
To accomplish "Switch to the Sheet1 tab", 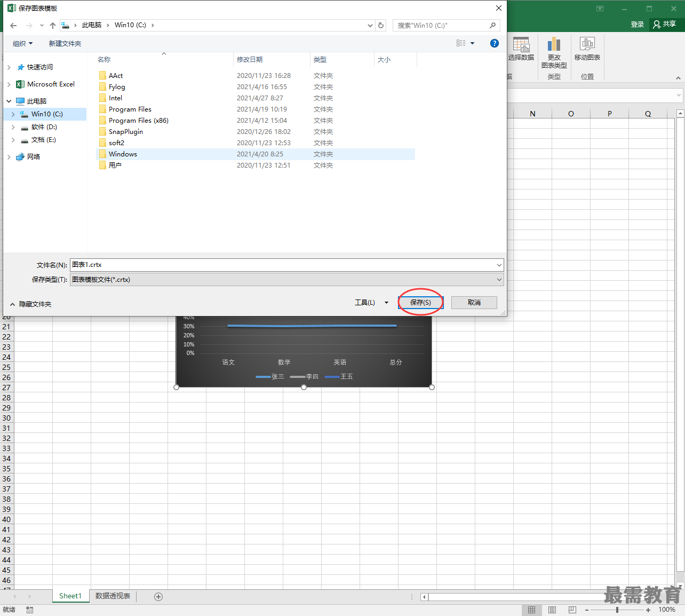I will click(x=70, y=596).
